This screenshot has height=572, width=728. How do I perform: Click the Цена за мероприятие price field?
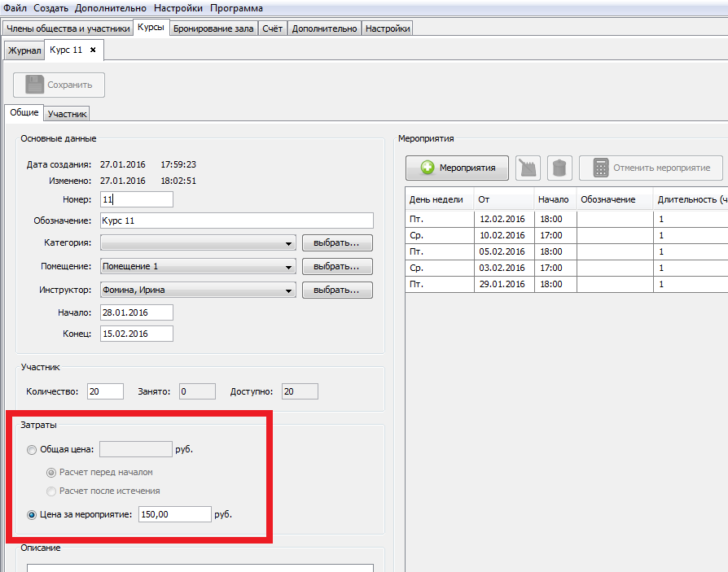(175, 514)
